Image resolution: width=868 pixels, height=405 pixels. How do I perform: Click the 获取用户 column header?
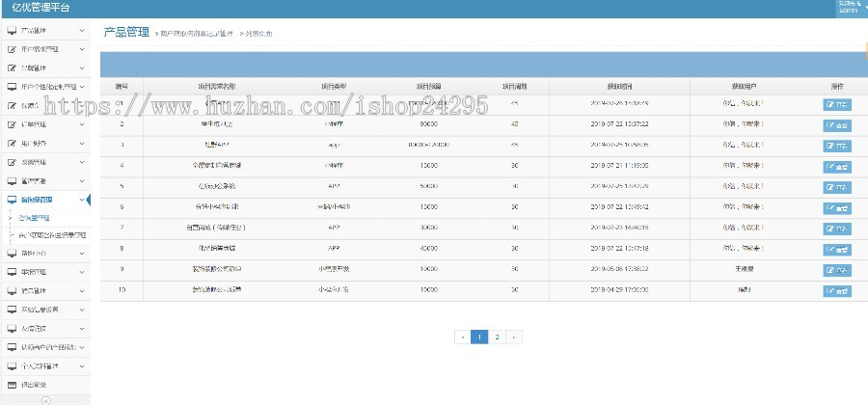pos(744,87)
